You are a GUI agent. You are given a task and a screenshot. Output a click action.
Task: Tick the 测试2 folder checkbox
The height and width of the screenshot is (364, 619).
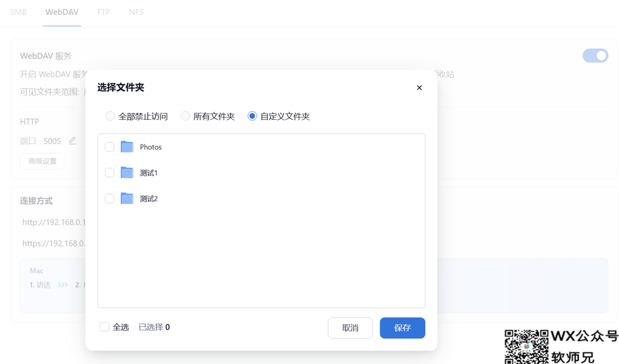coord(109,198)
